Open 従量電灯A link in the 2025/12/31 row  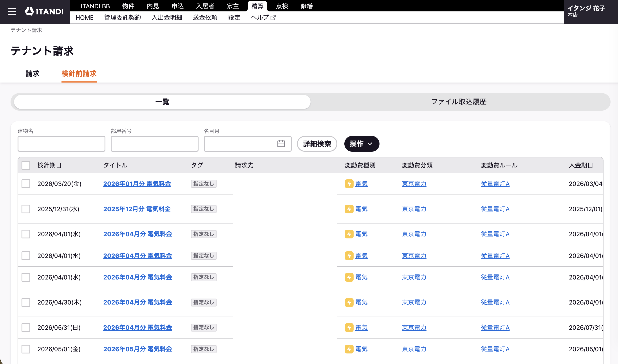(495, 209)
